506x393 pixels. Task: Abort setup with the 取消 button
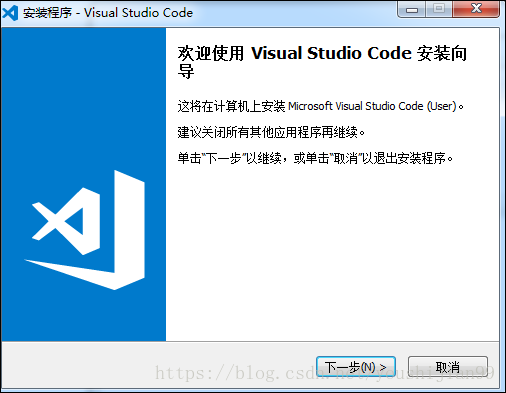tap(448, 367)
